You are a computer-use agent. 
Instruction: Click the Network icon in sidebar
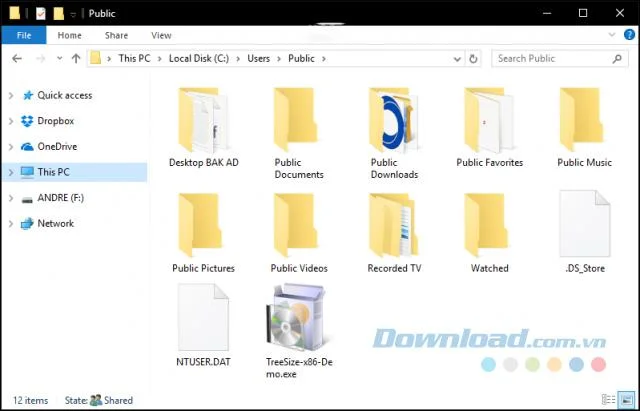point(27,224)
